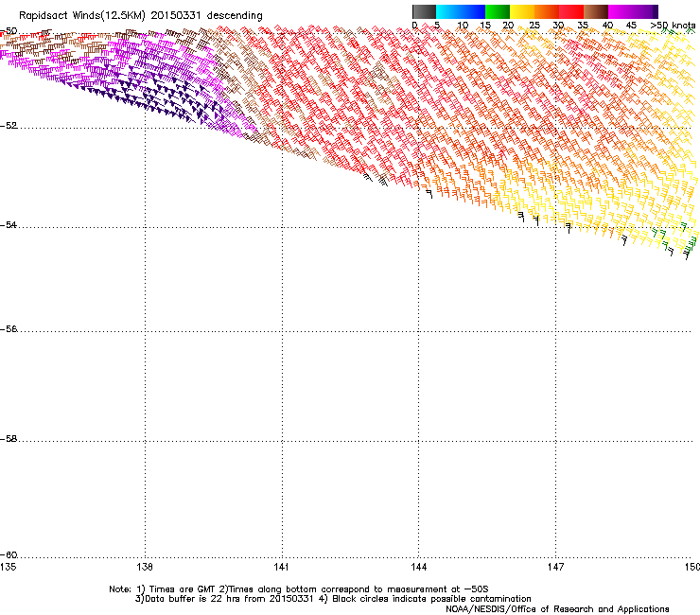
Task: Click the 'NOAA/NESDIS/Office of Research and Applications' credit
Action: [x=557, y=609]
